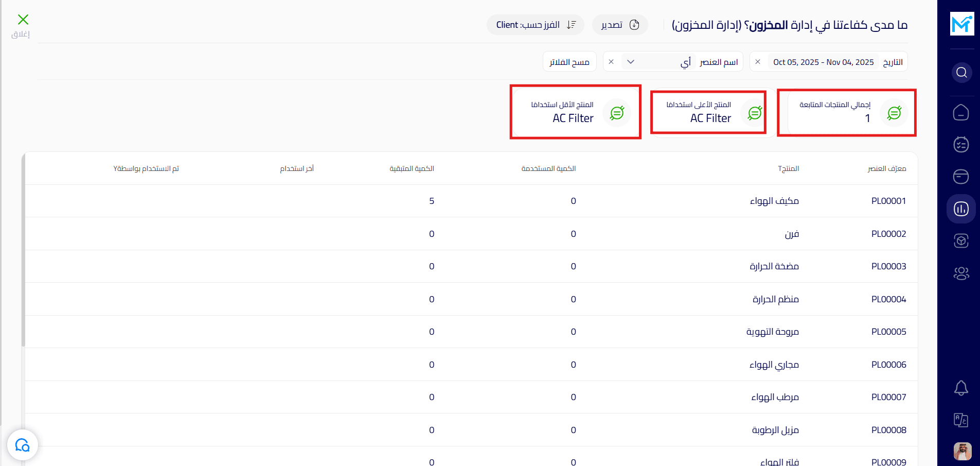This screenshot has width=980, height=466.
Task: Click the المنتج الأعلى استخداما card icon
Action: pos(755,113)
